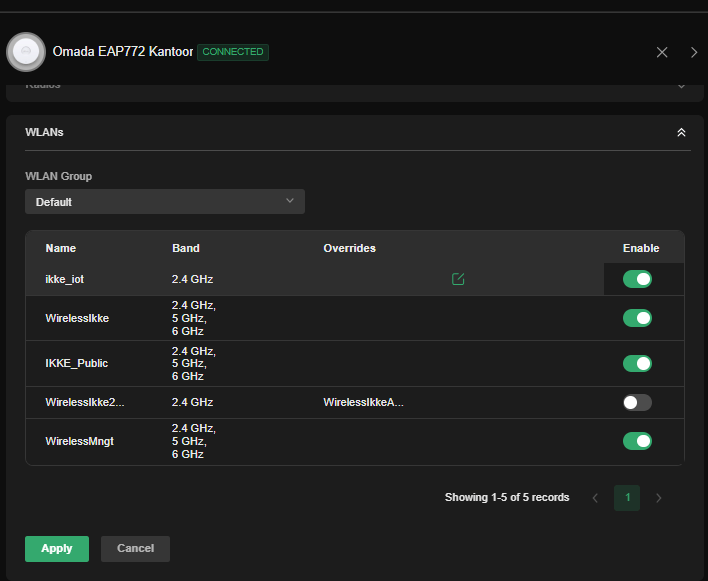Image resolution: width=708 pixels, height=581 pixels.
Task: Select the IKKE_Public name cell
Action: pyautogui.click(x=77, y=363)
